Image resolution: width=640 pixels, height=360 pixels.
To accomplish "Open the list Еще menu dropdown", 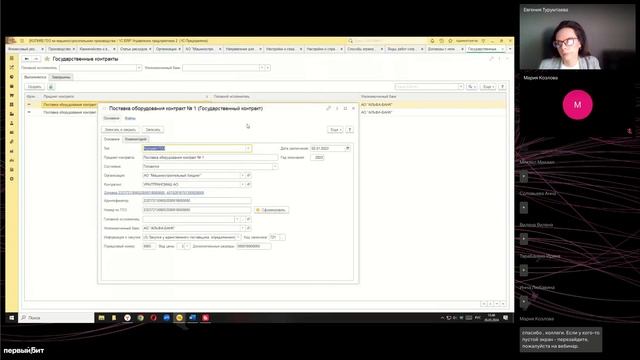I will click(488, 87).
